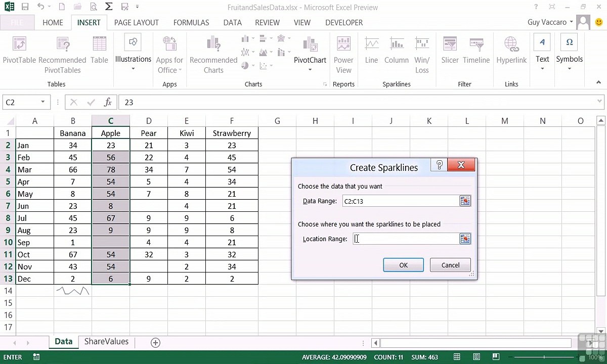Click the Open folder icon in Quick Access
Screen dimensions: 607x364
click(77, 7)
